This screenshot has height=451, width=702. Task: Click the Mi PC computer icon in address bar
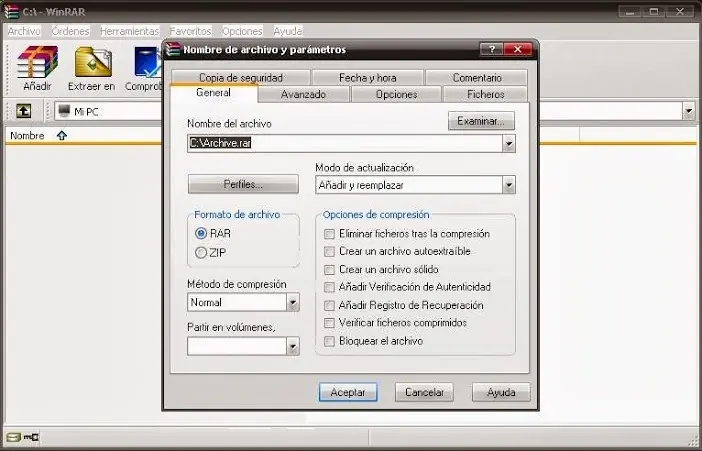[64, 111]
